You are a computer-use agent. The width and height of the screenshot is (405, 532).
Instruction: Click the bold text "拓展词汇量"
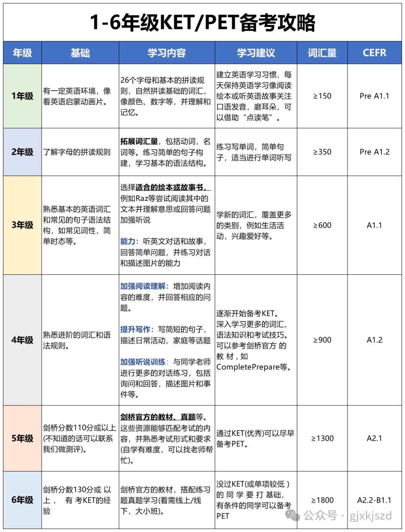(x=139, y=141)
